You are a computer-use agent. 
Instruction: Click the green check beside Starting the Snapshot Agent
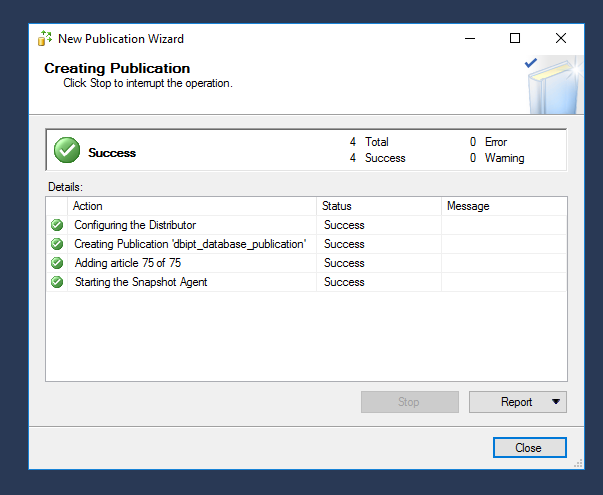pos(57,282)
